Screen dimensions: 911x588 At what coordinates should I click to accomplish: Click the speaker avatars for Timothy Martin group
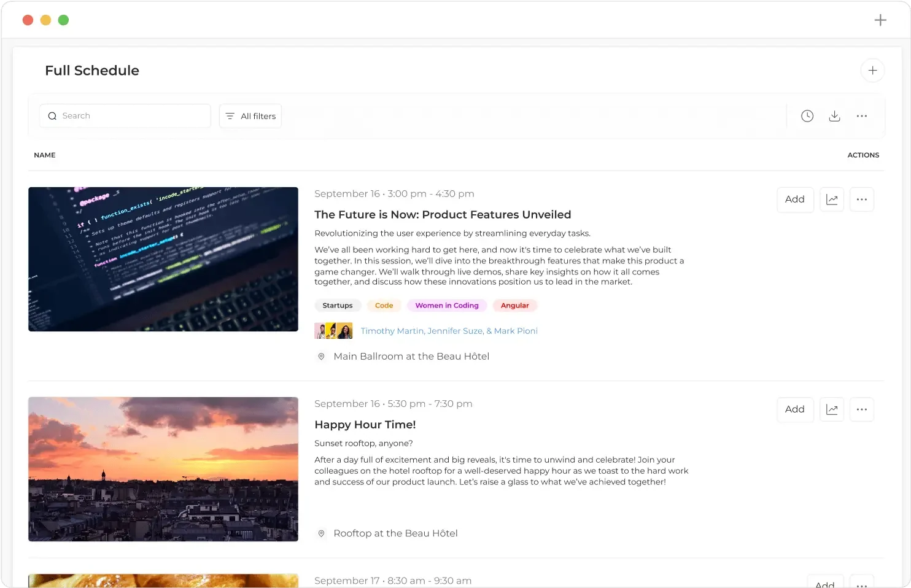[333, 331]
